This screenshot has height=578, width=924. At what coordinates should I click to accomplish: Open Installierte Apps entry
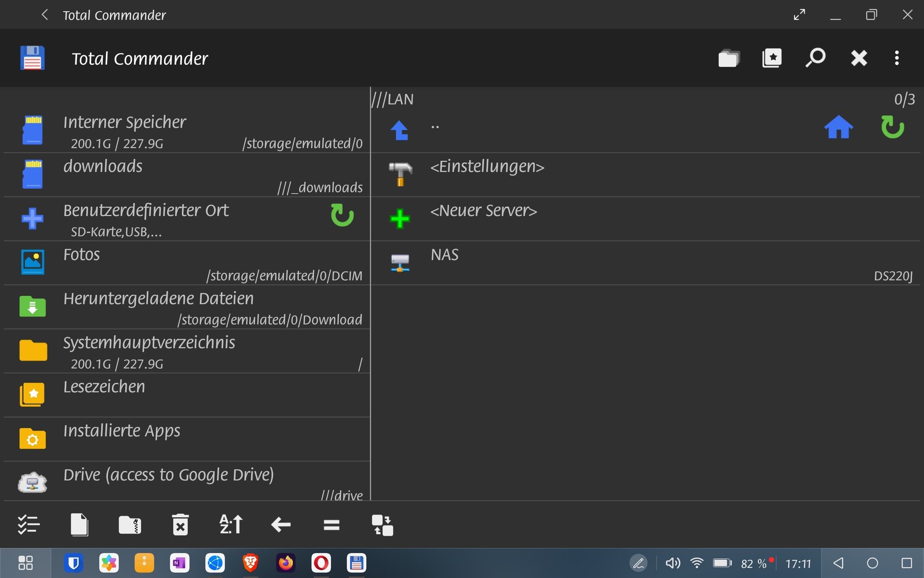pos(187,439)
